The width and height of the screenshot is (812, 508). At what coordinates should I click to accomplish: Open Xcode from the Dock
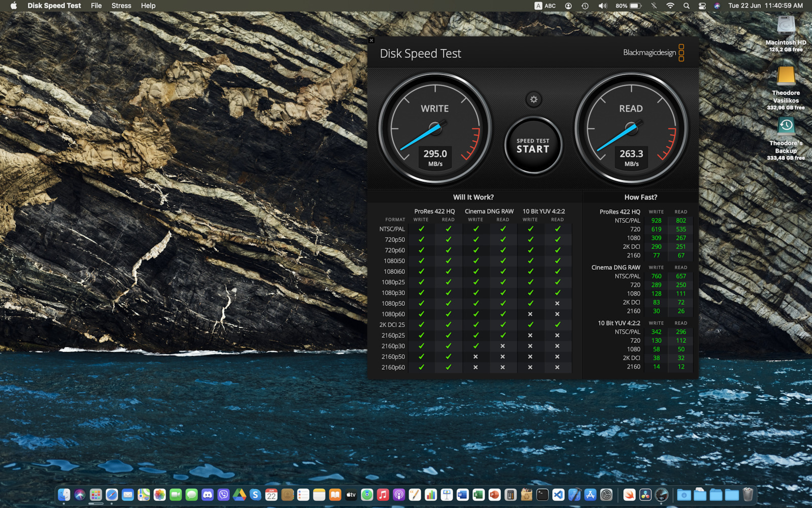click(574, 494)
